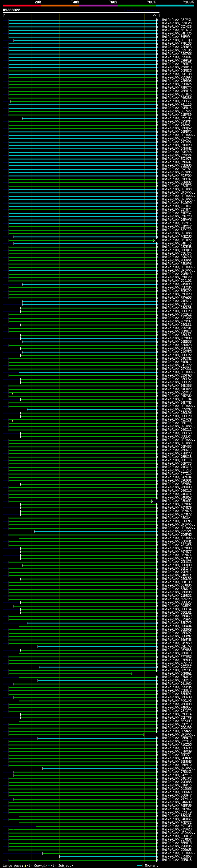Select hit UniRef100_Q29FA8
This screenshot has height=868, width=197.
coord(177,375)
